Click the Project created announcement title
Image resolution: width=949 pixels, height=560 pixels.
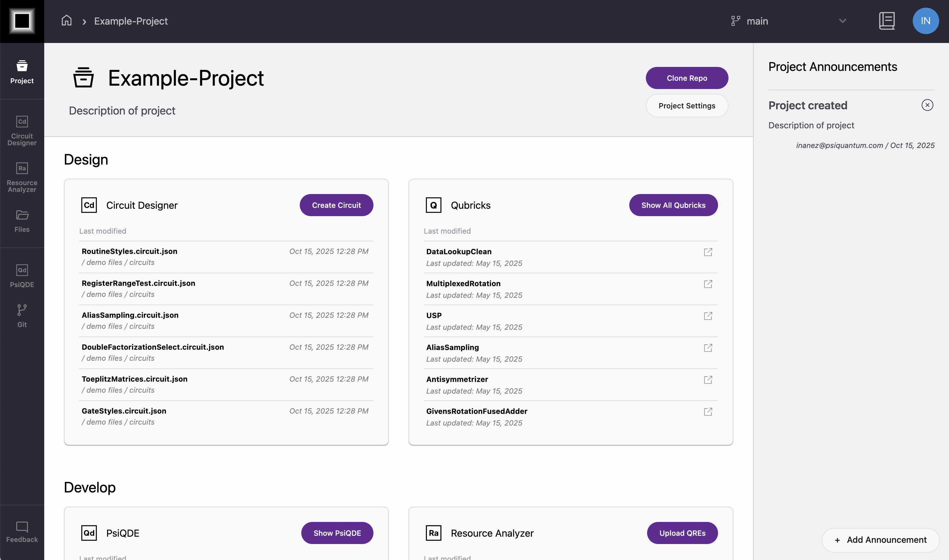tap(807, 105)
